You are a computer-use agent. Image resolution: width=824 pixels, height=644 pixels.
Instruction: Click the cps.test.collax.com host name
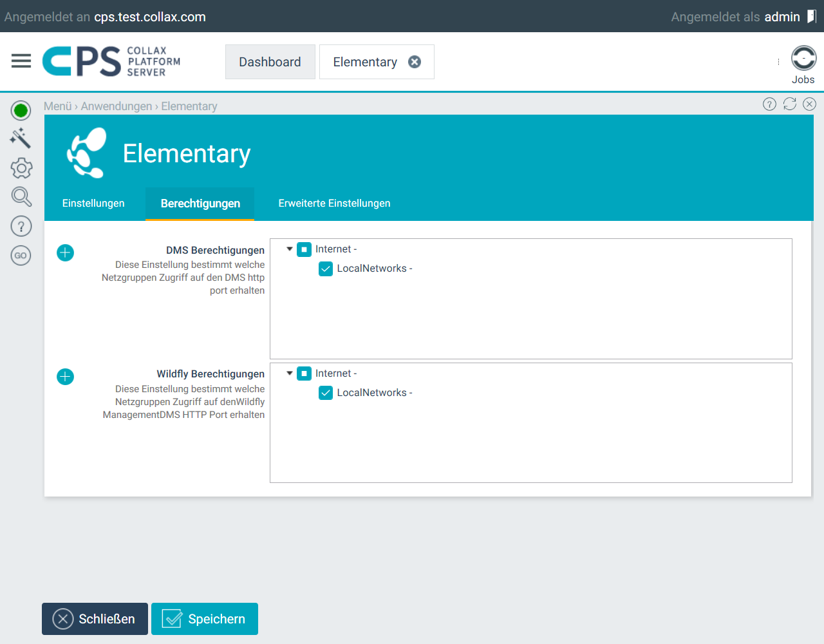click(150, 17)
